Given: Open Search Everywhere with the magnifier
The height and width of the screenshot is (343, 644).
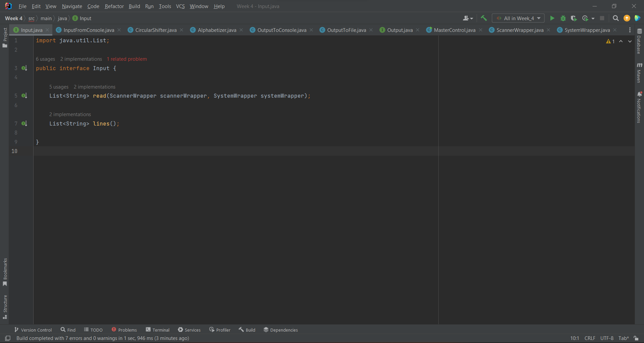Looking at the screenshot, I should (615, 18).
